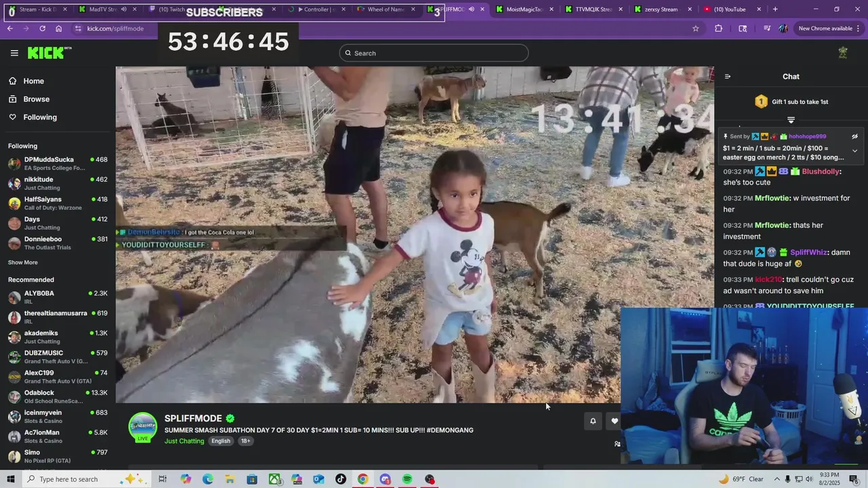868x488 pixels.
Task: Collapse the Chat panel with arrow icon
Action: (x=728, y=77)
